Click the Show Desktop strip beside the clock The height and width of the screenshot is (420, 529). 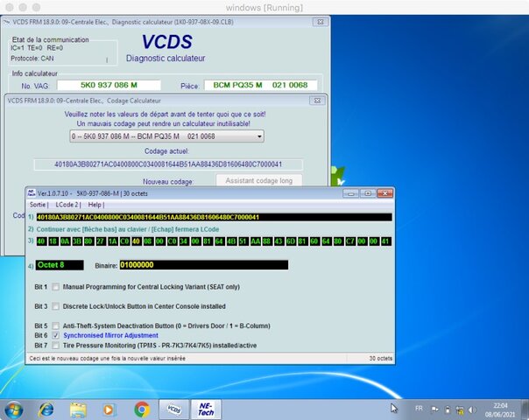pyautogui.click(x=525, y=409)
